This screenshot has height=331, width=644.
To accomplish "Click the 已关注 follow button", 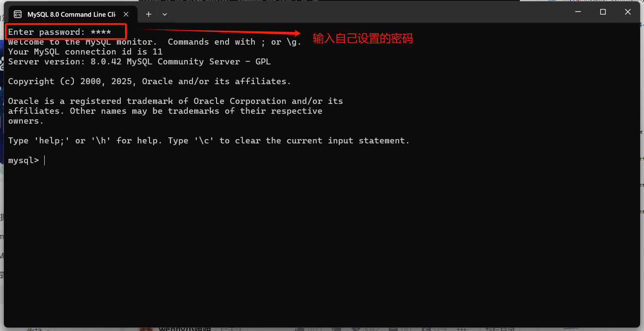I will (233, 329).
